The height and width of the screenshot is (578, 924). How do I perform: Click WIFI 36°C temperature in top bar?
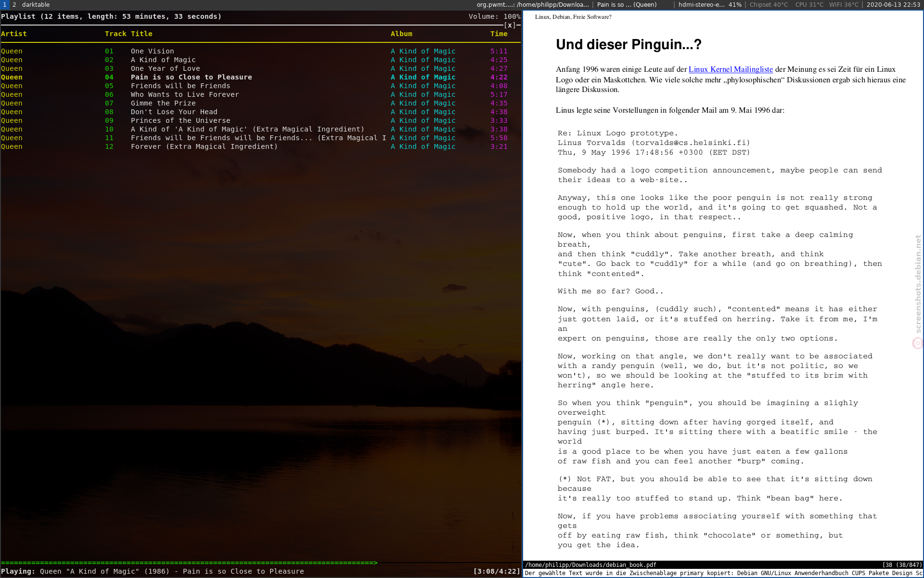pyautogui.click(x=844, y=4)
